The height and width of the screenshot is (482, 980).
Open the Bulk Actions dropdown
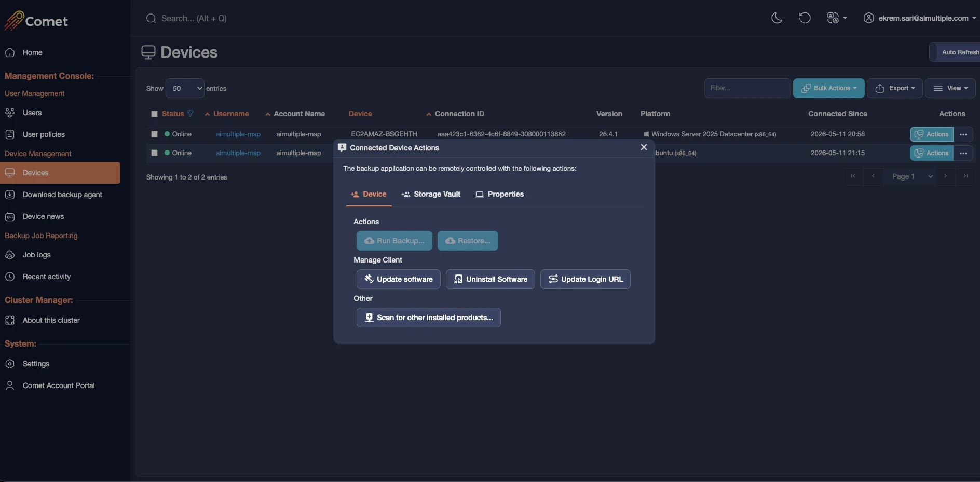[x=829, y=88]
